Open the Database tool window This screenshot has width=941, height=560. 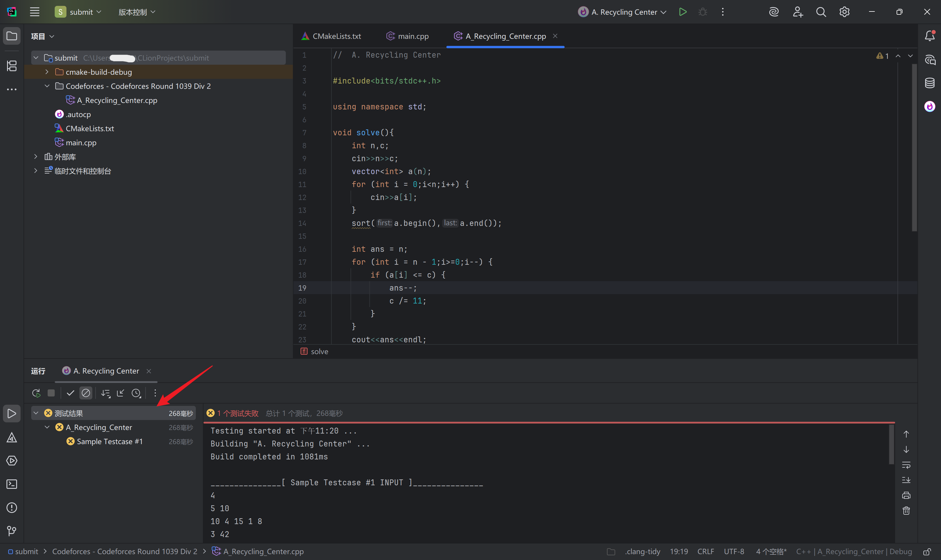tap(930, 83)
